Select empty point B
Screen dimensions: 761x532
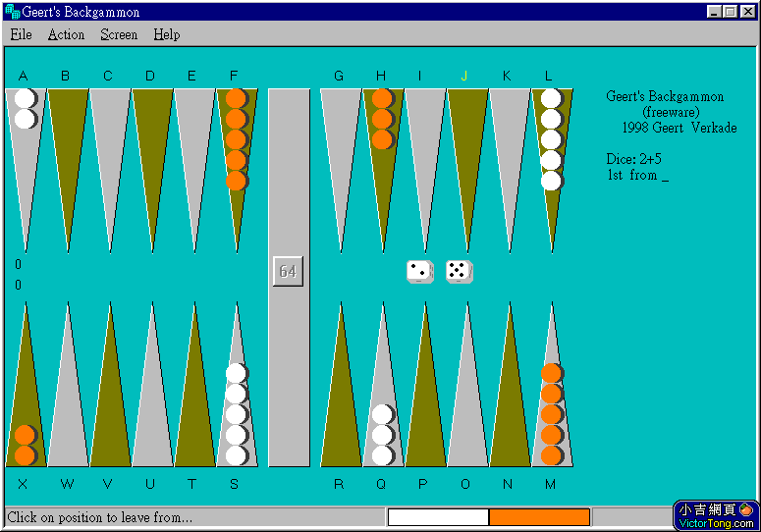[x=68, y=171]
